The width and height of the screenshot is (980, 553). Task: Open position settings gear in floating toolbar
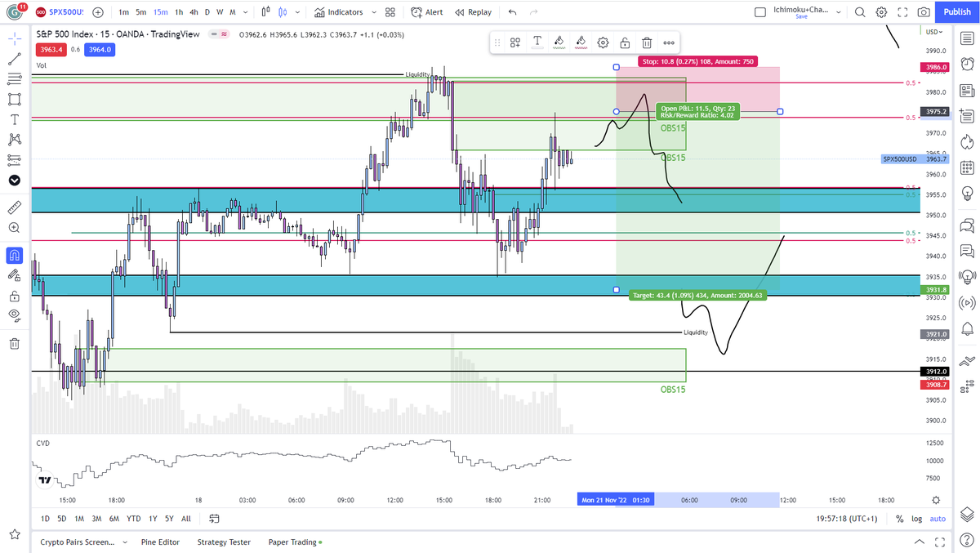[603, 42]
